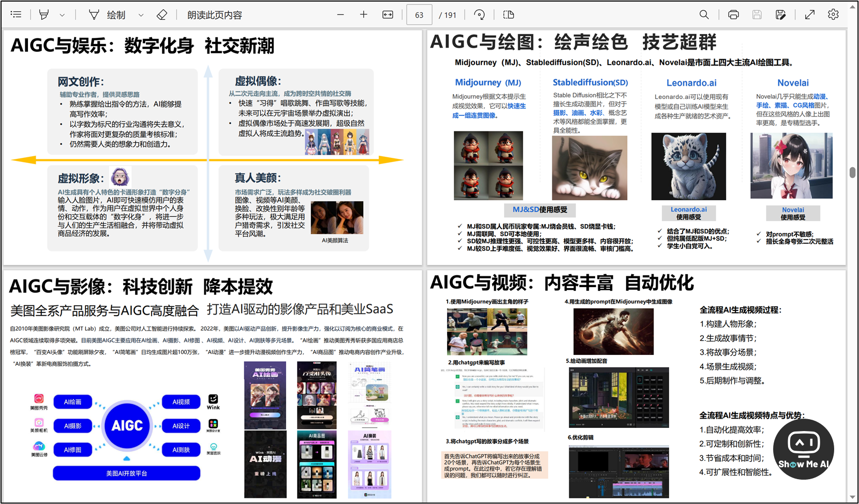Click the 虚拟形象 granny avatar icon
Image resolution: width=859 pixels, height=504 pixels.
(x=121, y=177)
